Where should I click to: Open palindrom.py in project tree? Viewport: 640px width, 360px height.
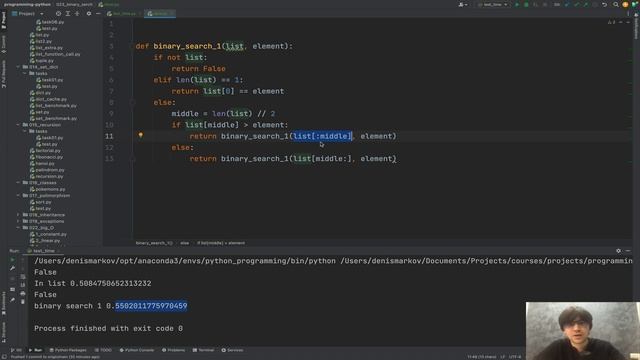tap(47, 170)
